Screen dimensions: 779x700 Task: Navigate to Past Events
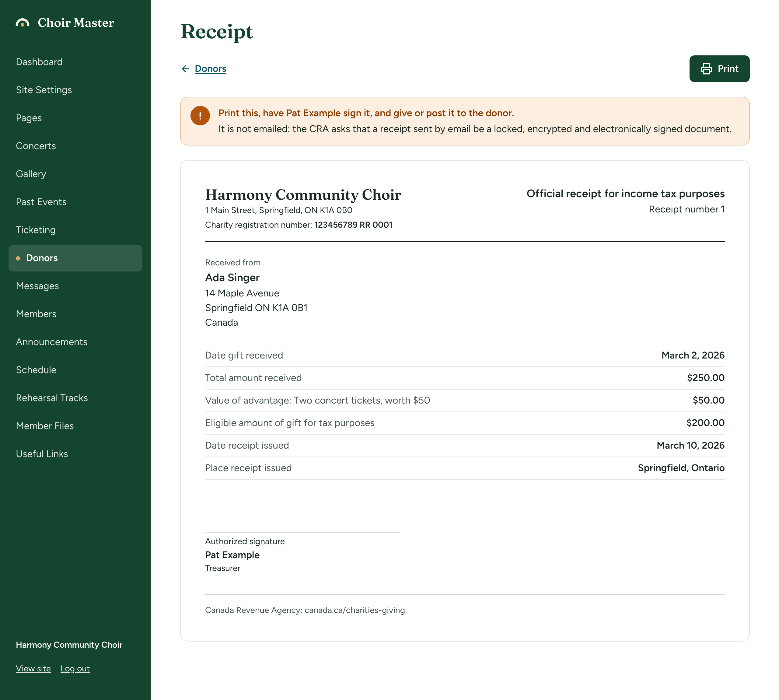tap(75, 202)
